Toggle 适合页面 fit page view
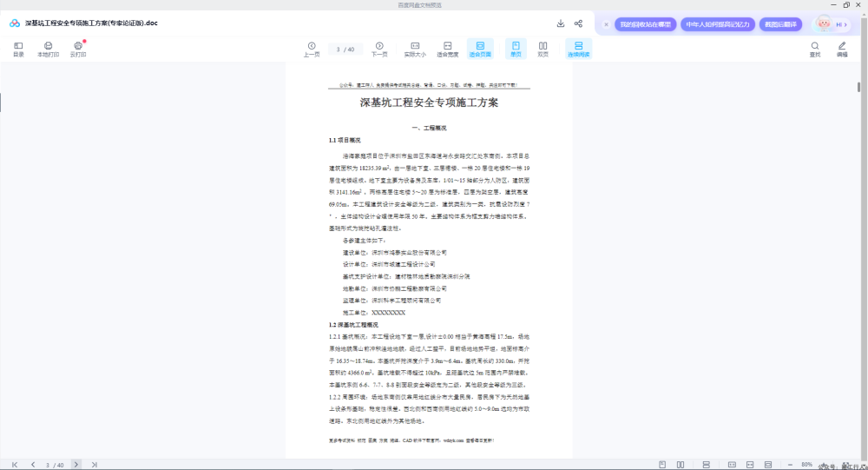The image size is (868, 470). [x=480, y=50]
